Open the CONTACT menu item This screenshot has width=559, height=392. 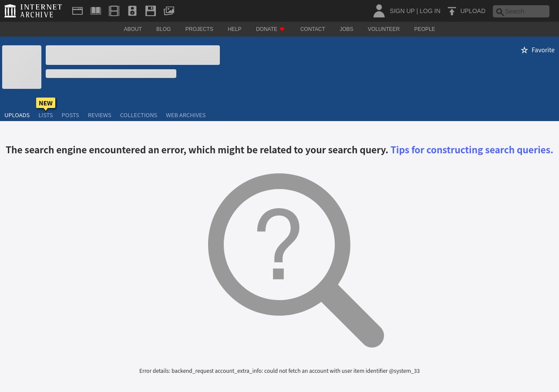click(313, 29)
